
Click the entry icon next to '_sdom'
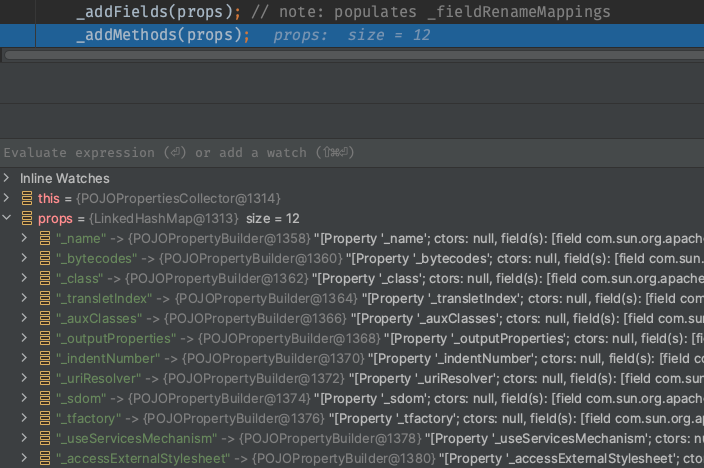(45, 398)
